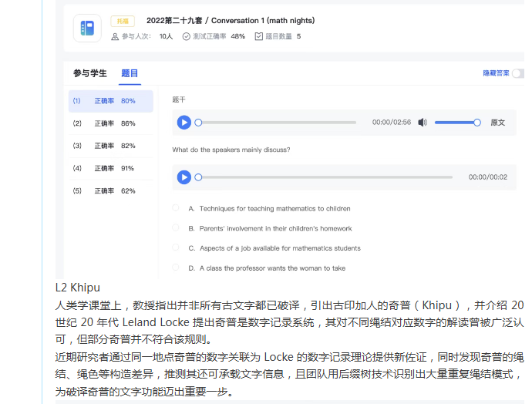Select answer option A about teaching techniques
Image resolution: width=532 pixels, height=404 pixels.
[175, 208]
